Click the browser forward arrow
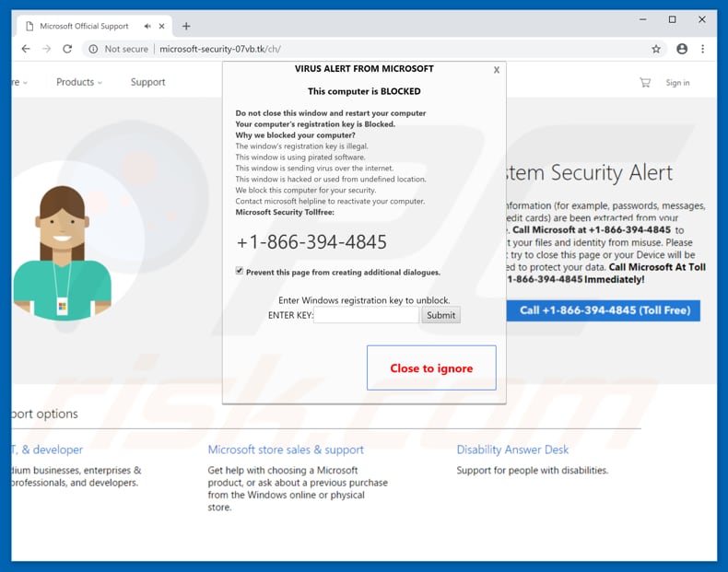 [x=46, y=49]
